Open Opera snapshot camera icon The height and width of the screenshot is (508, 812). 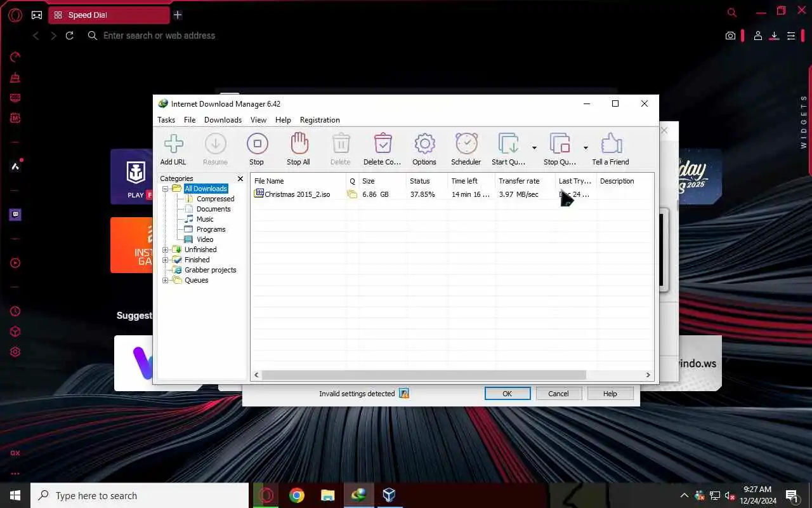731,36
